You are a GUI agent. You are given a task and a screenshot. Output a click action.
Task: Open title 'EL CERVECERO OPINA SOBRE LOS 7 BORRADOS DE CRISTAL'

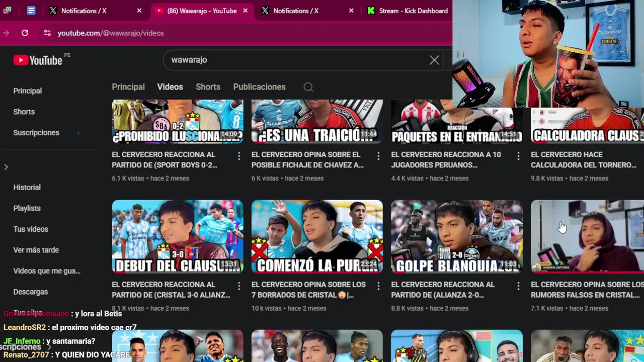coord(308,290)
